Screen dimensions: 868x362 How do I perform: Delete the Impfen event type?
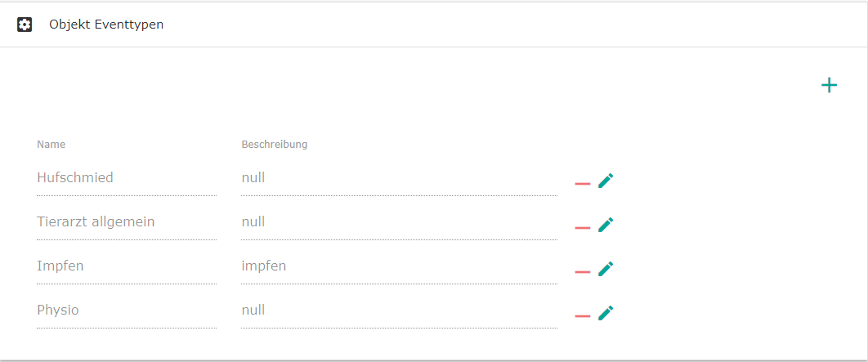582,272
